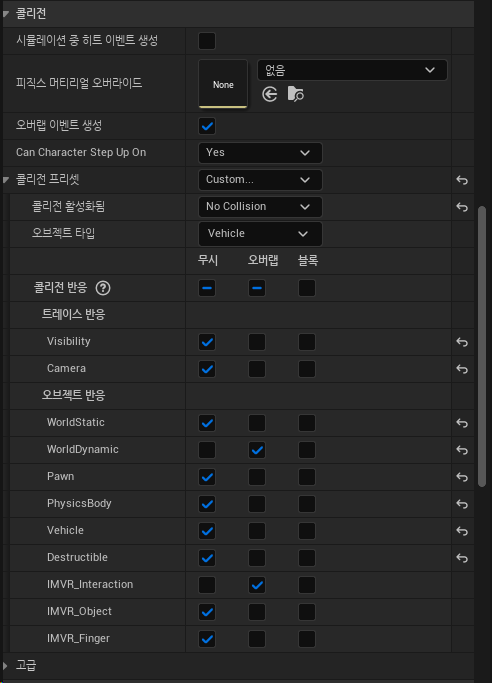Open Can Character Step Up On dropdown
492x683 pixels.
[x=260, y=153]
